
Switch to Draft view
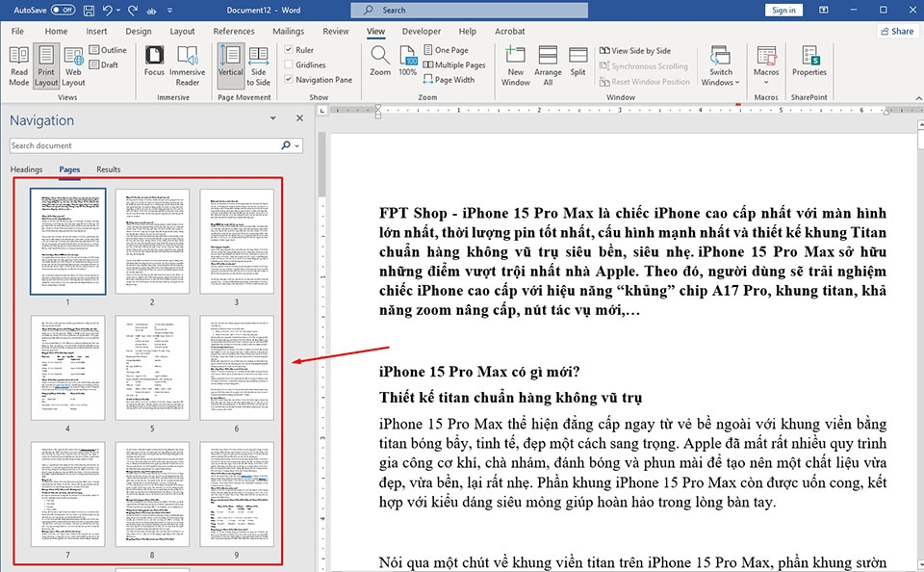[104, 65]
